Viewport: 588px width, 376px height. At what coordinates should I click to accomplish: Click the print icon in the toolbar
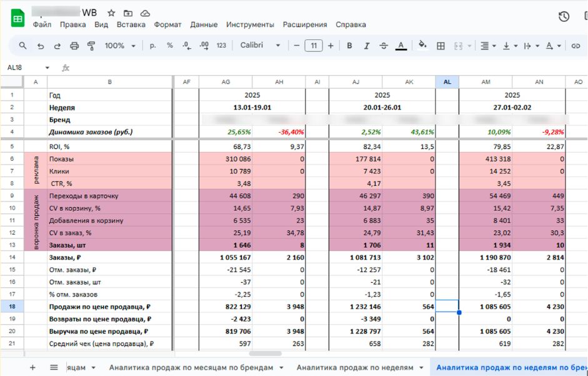(74, 46)
